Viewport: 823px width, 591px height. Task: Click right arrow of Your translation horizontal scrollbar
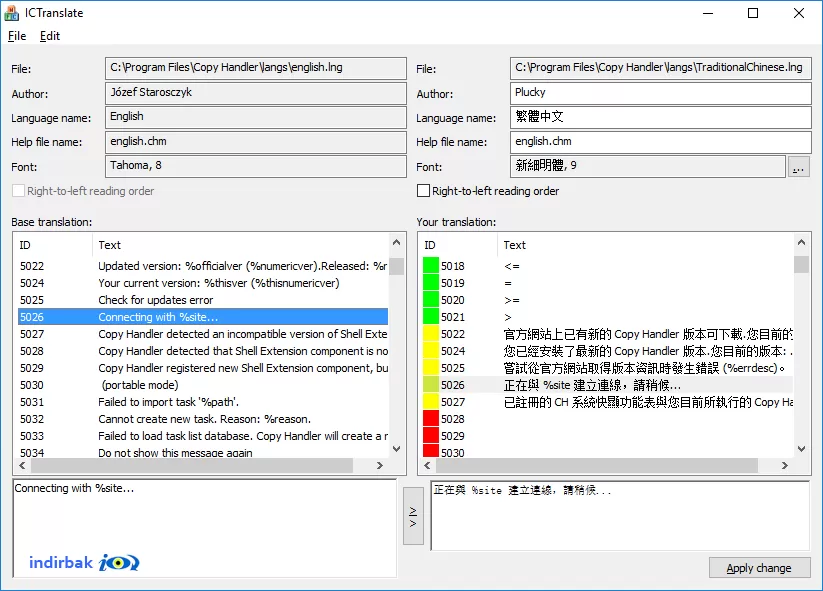[x=785, y=466]
